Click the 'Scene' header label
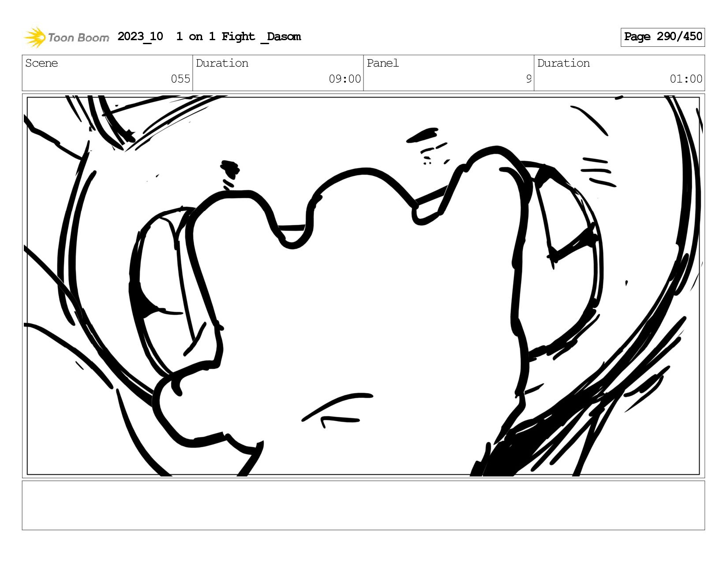 (41, 63)
